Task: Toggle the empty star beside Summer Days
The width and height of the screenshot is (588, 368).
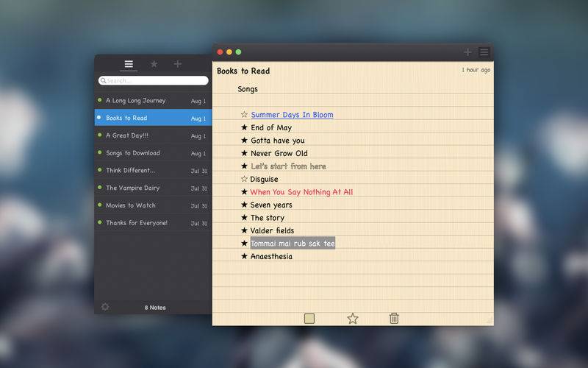Action: pos(244,114)
